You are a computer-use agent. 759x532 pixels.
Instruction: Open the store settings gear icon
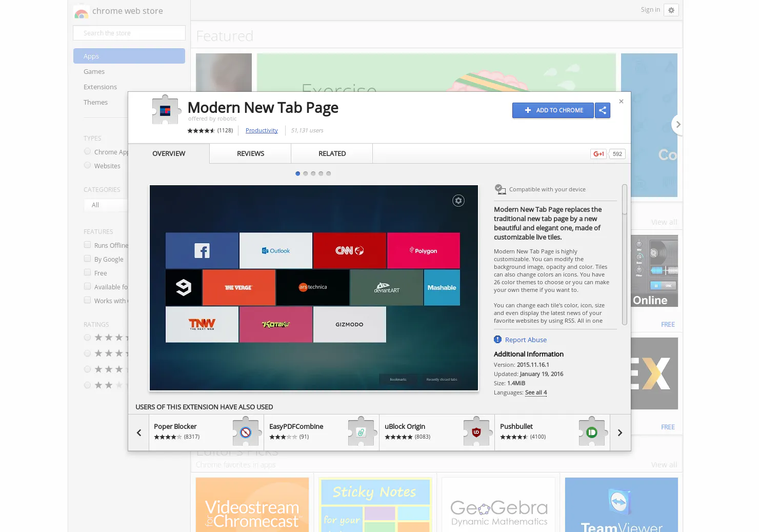coord(671,10)
